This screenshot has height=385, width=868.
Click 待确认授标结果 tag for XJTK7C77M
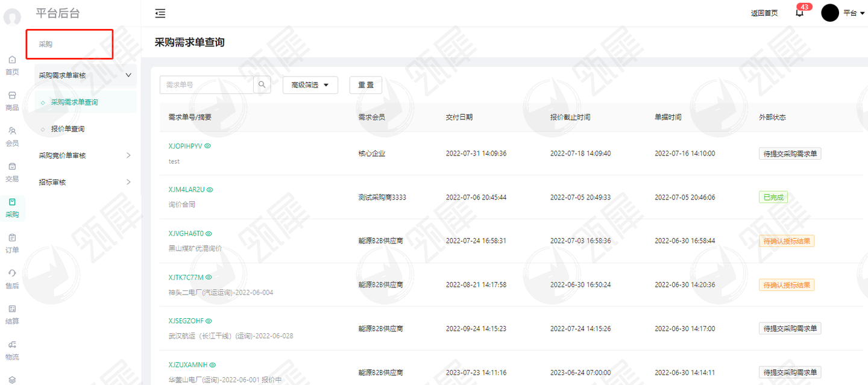coord(787,285)
